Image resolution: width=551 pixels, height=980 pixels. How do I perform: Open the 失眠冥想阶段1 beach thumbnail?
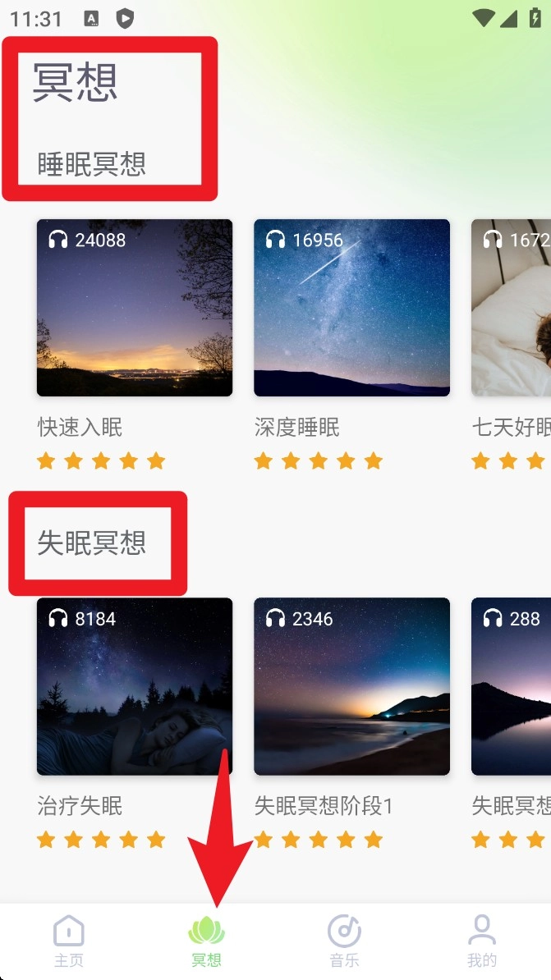[x=351, y=686]
